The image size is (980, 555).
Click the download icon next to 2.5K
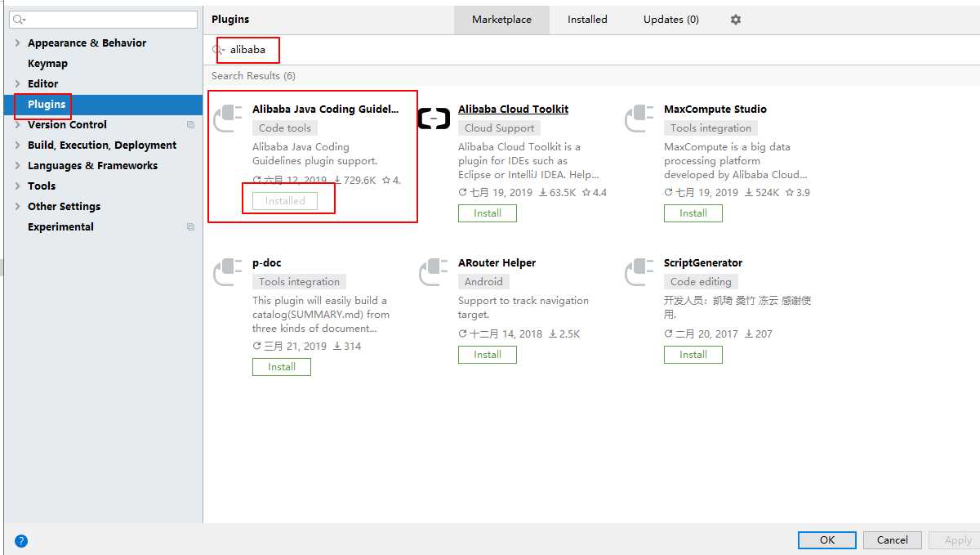click(553, 334)
